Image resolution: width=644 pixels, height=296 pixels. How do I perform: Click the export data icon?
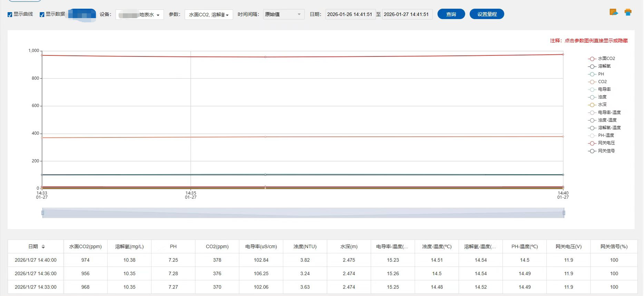point(614,12)
